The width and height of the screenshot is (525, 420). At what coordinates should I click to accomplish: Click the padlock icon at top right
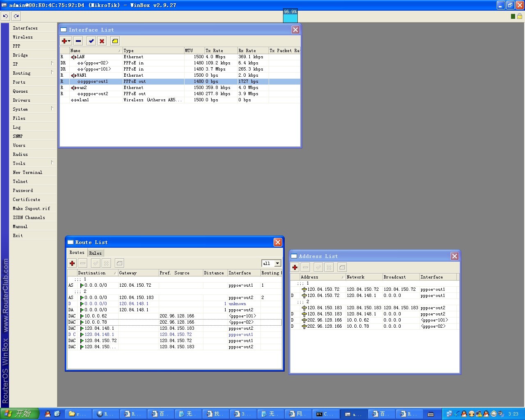point(519,16)
